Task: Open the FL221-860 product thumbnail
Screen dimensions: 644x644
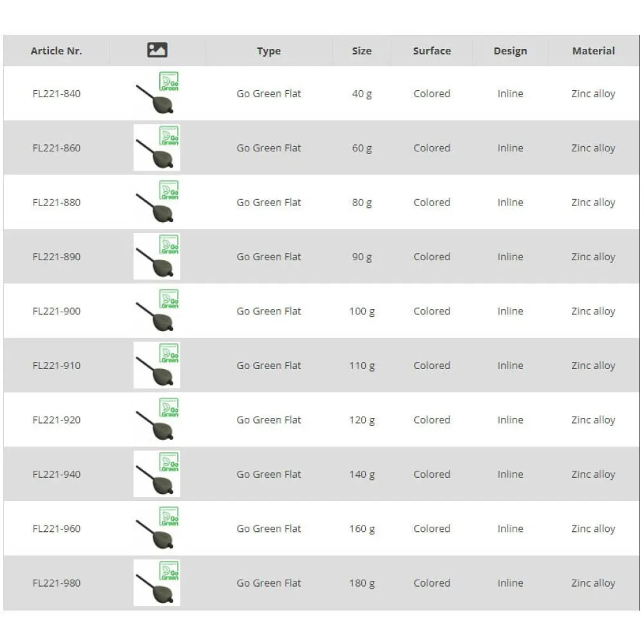Action: click(x=156, y=148)
